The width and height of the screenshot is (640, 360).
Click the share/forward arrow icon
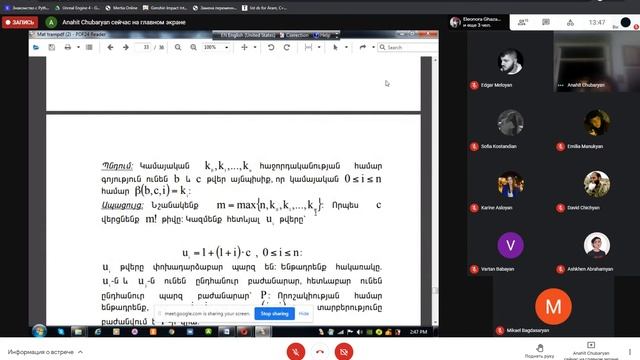pos(362,47)
